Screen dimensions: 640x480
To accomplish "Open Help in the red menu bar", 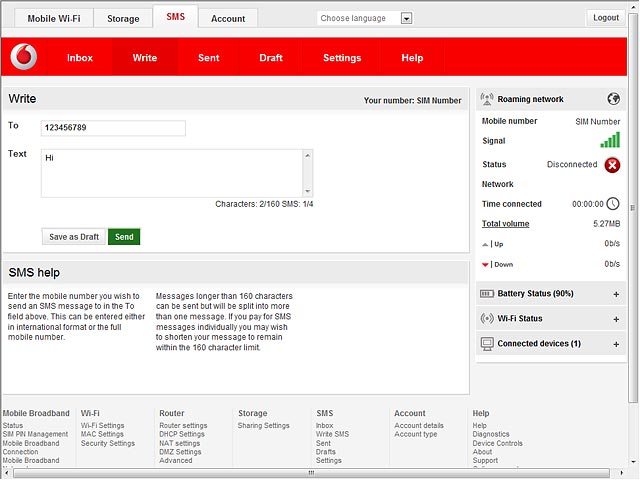I will coord(412,58).
